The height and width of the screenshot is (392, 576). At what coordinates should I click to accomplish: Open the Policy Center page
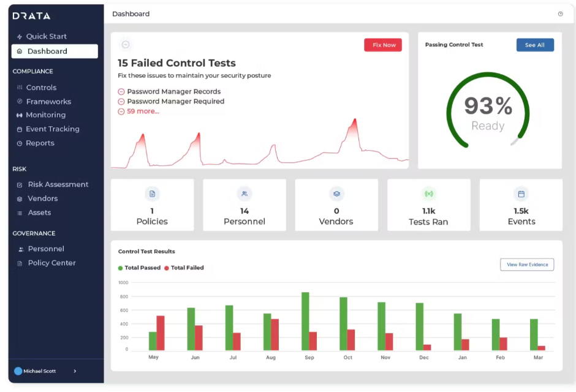[51, 263]
